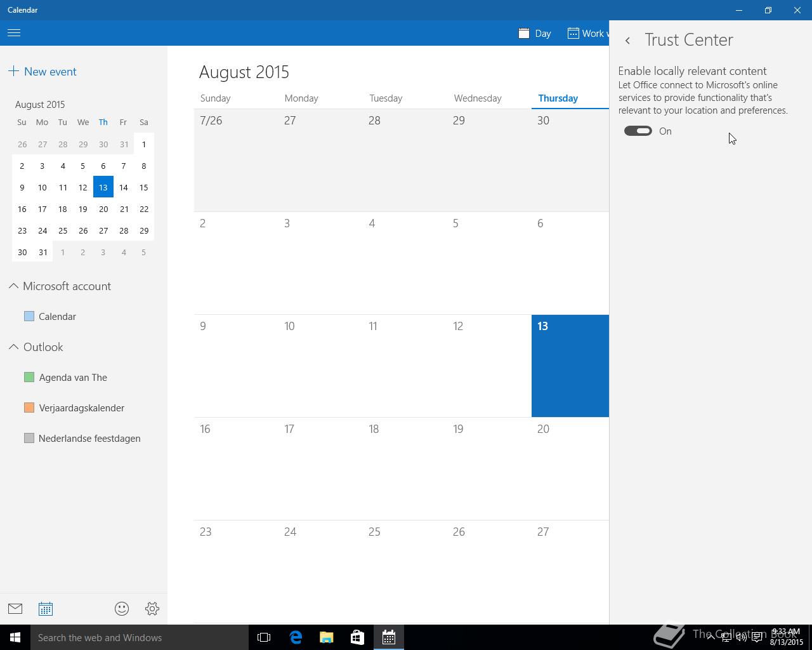Screen dimensions: 812x650
Task: Create a New event
Action: [43, 72]
